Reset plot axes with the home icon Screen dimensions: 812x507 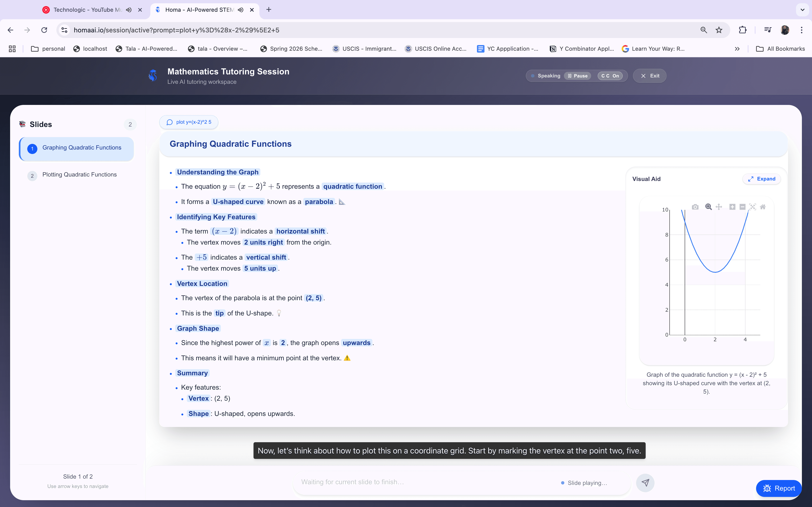[x=763, y=207]
